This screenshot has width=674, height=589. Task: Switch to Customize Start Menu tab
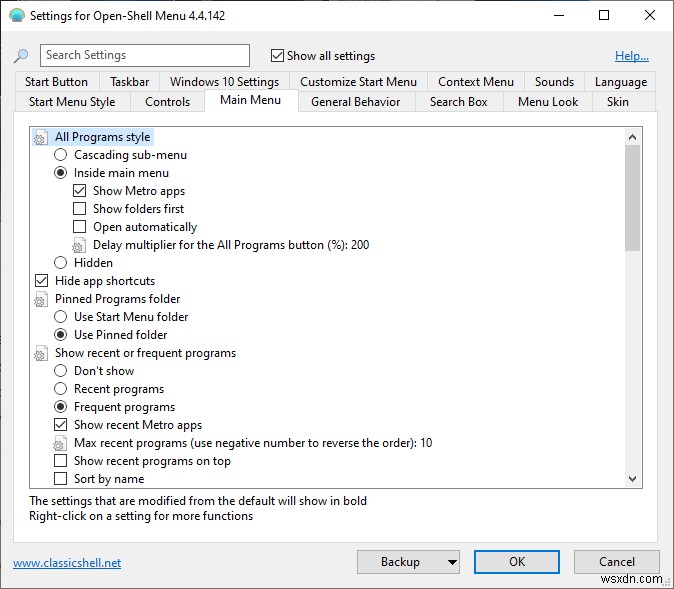click(x=358, y=82)
